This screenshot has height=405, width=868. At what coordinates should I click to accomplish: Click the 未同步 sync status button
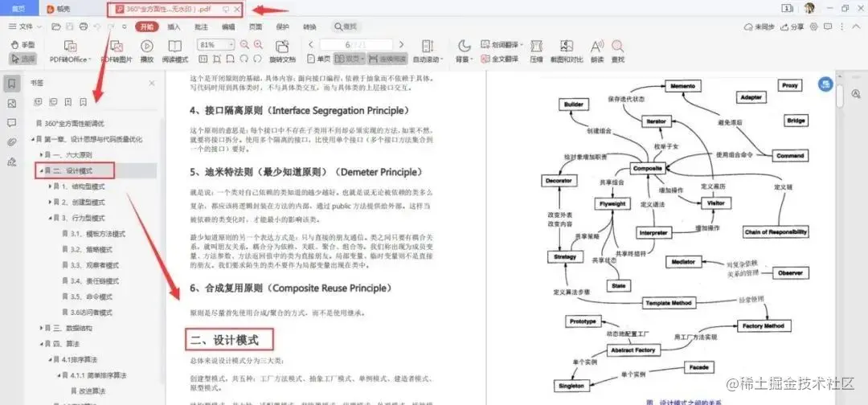tap(759, 27)
